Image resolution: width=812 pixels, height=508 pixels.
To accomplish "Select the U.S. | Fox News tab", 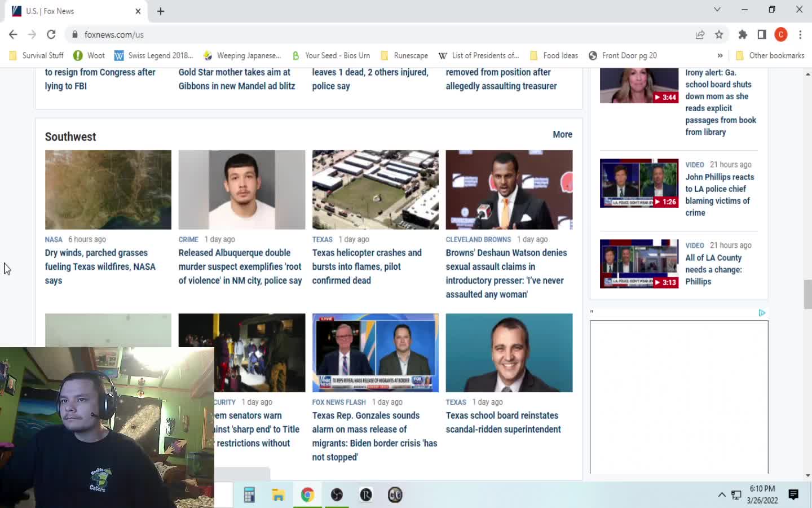I will (x=76, y=11).
